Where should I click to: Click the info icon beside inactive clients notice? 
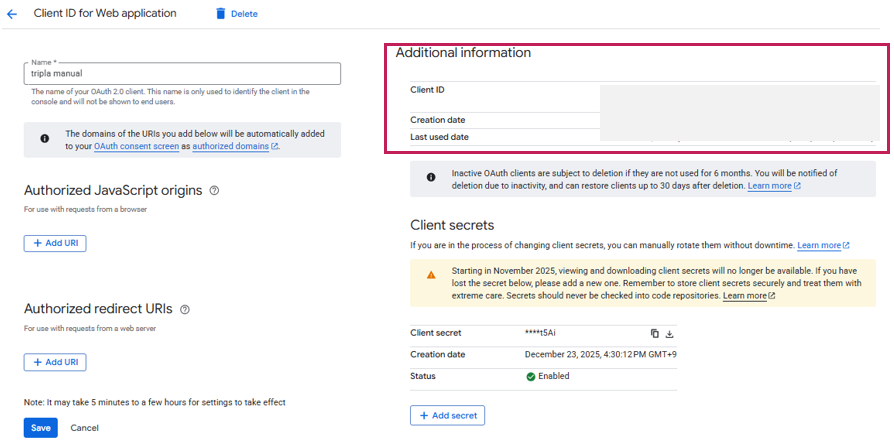click(x=431, y=177)
